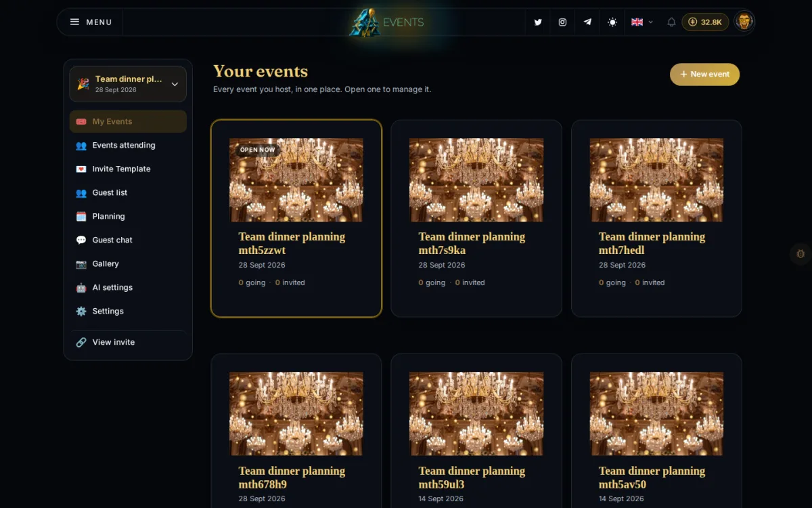
Task: Click title Team dinner planning mth7hedl
Action: 652,243
